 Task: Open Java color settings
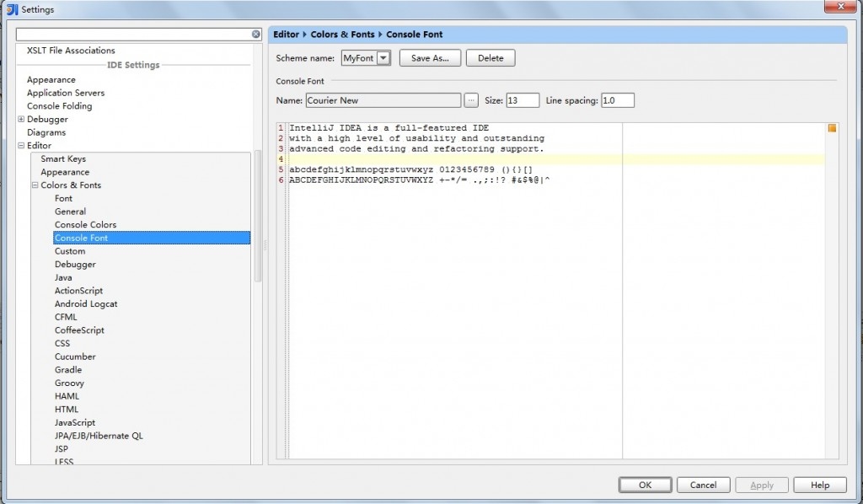coord(63,278)
